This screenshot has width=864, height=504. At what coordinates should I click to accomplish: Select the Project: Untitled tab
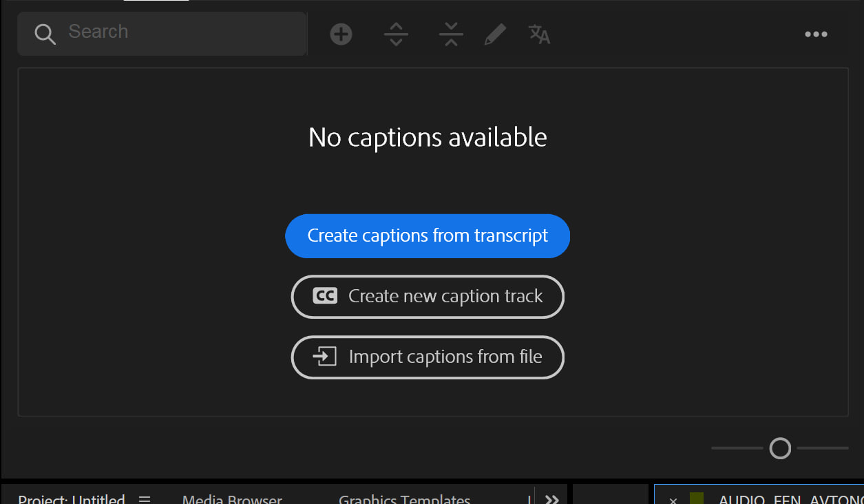pos(71,498)
